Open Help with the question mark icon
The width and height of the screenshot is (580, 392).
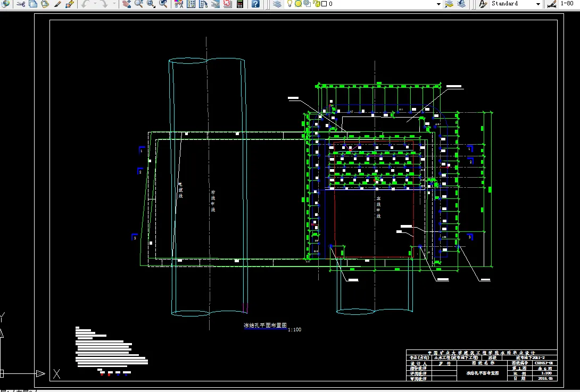(x=255, y=4)
